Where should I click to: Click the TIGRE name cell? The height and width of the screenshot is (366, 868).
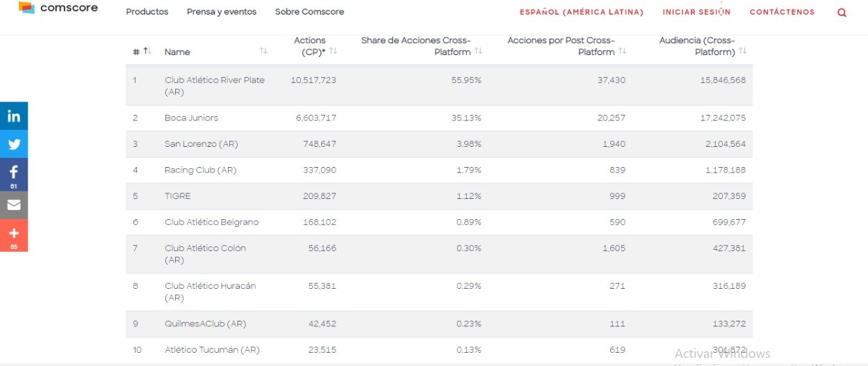[x=177, y=196]
